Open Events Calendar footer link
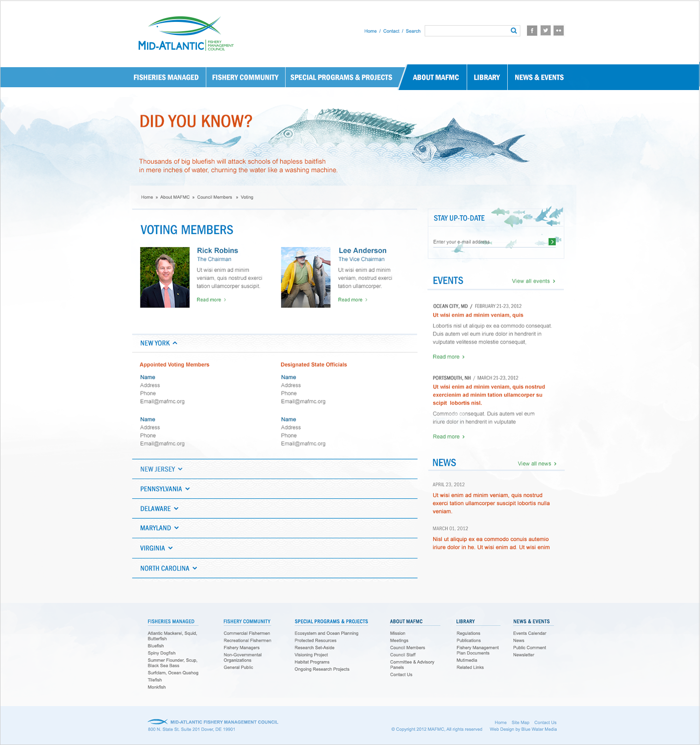This screenshot has height=745, width=700. tap(530, 634)
